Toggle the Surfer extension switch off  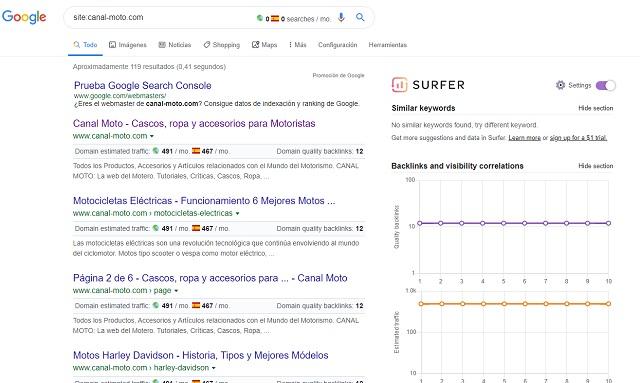coord(605,85)
